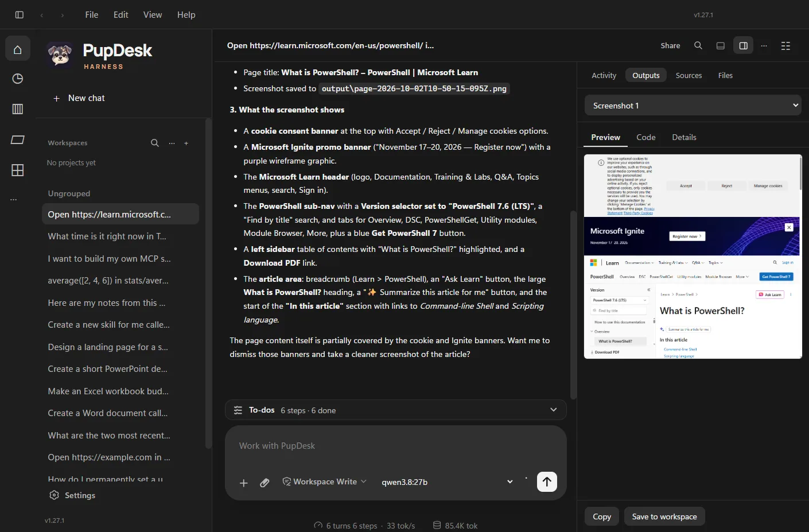Click the search icon in chat header

pyautogui.click(x=698, y=45)
